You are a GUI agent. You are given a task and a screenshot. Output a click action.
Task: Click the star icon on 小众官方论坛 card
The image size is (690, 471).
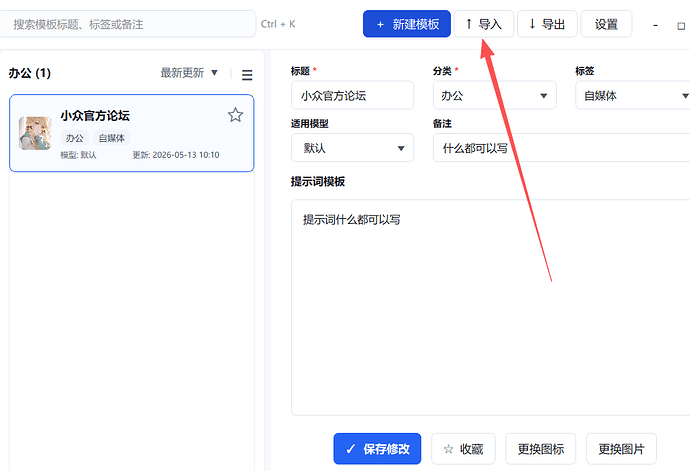point(235,115)
